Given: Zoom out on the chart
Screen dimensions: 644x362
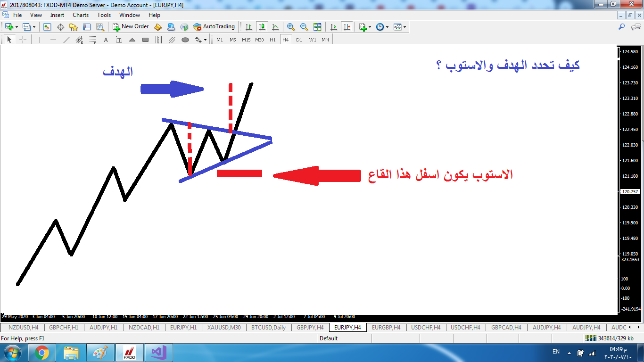Looking at the screenshot, I should (x=304, y=27).
